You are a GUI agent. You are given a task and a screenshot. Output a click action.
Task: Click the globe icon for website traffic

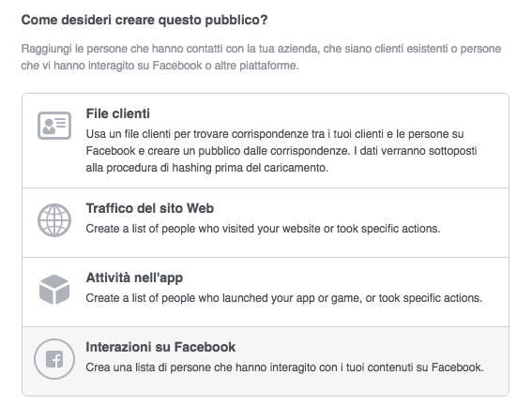54,220
